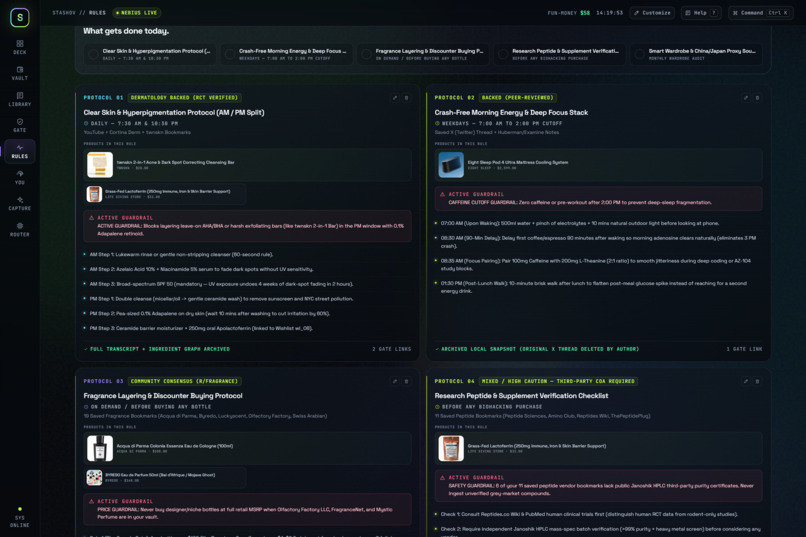Check off Research Peptide & Supplement task
This screenshot has width=806, height=537.
[x=503, y=54]
